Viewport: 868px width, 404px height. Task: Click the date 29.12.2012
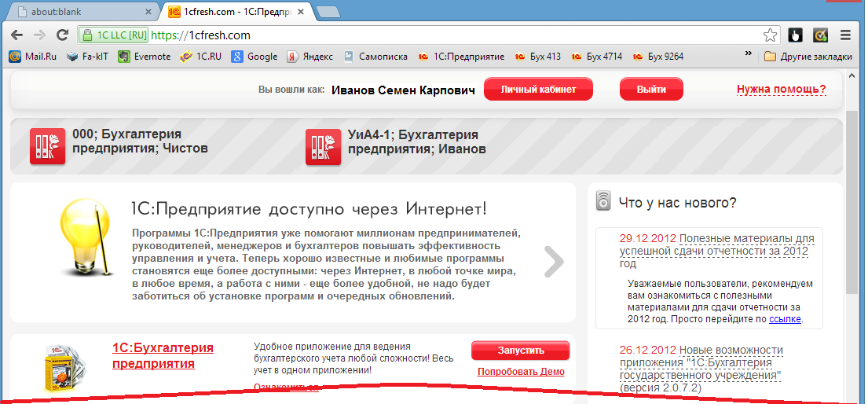point(648,239)
